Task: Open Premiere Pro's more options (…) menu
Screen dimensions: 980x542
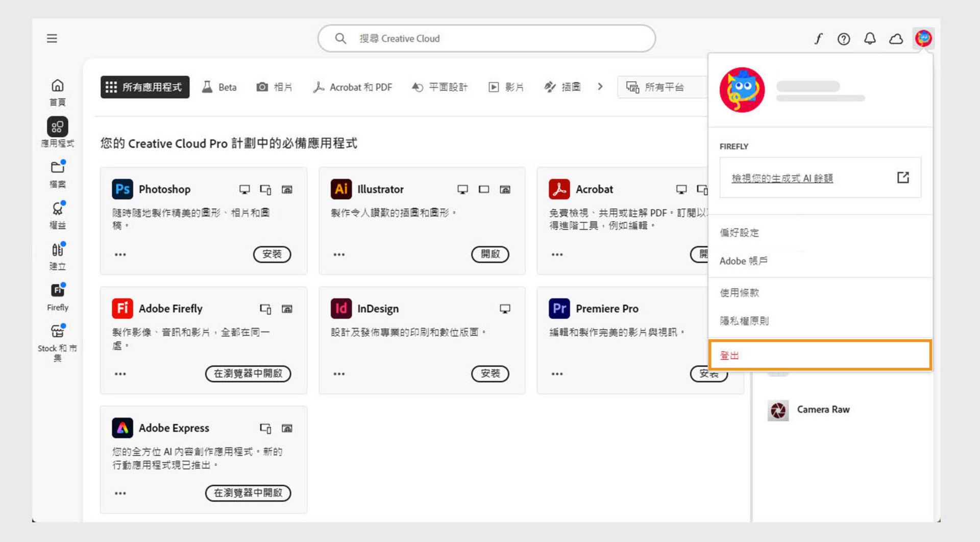Action: (557, 374)
